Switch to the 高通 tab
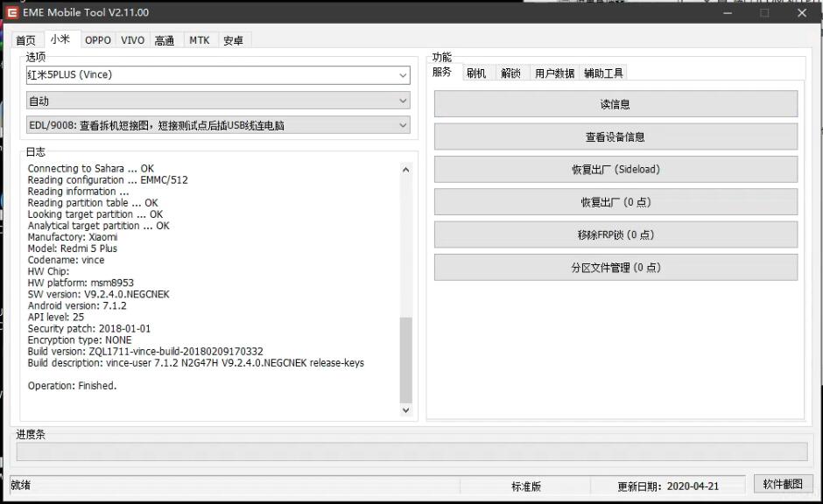Viewport: 823px width, 504px height. click(x=165, y=40)
